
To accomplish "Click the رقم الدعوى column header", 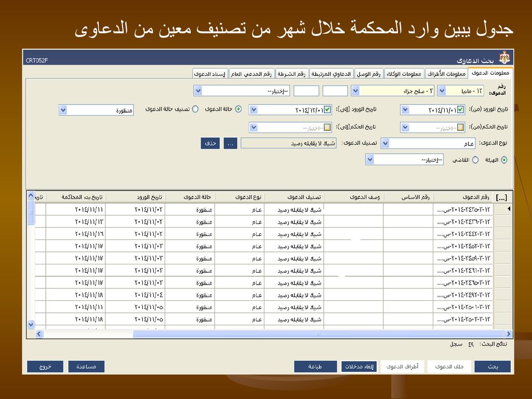I will click(463, 197).
